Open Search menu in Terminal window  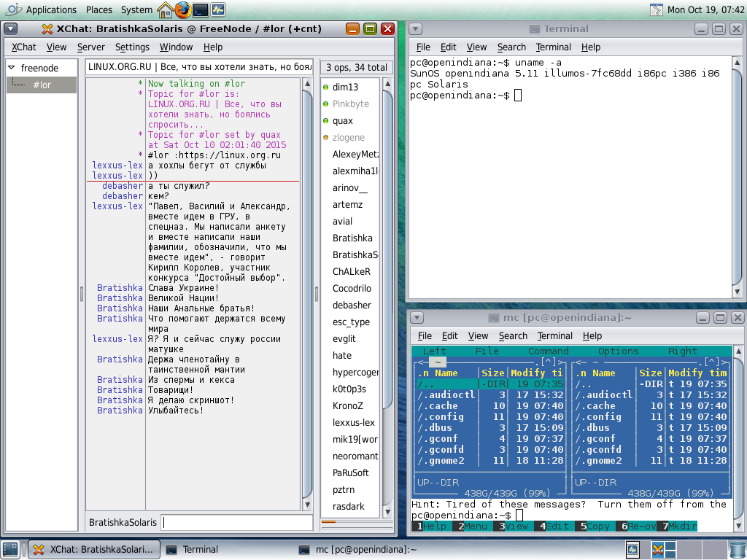click(x=511, y=47)
